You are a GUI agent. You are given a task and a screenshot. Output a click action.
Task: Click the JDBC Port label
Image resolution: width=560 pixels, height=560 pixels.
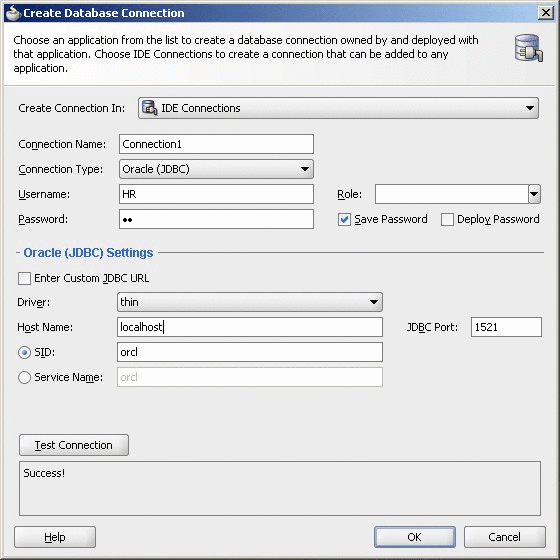[x=432, y=327]
